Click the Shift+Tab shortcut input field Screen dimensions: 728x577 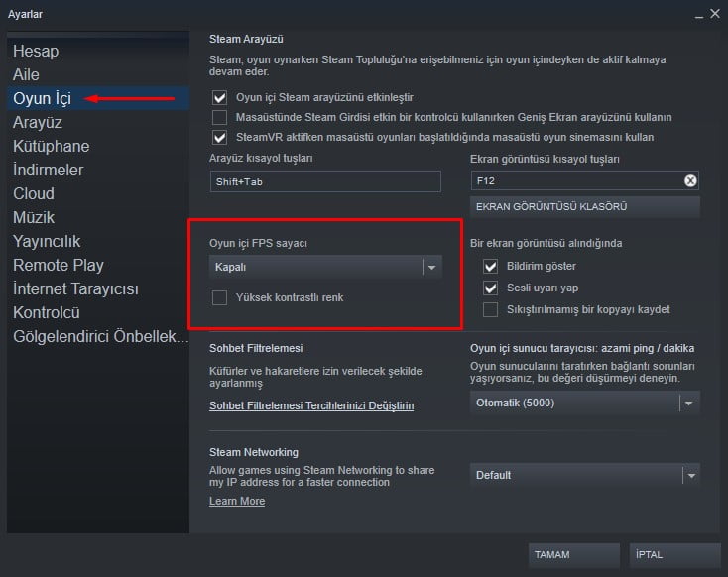pyautogui.click(x=324, y=181)
